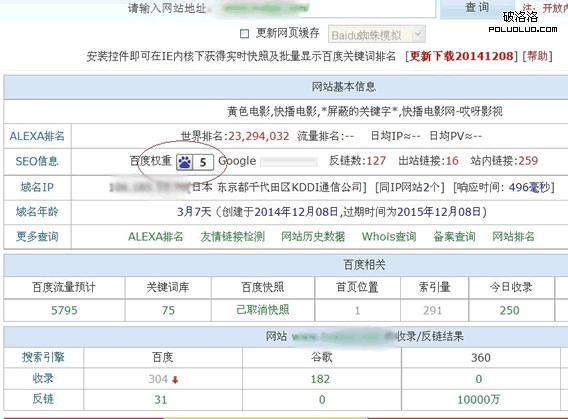Click the 域名IP row label

37,187
